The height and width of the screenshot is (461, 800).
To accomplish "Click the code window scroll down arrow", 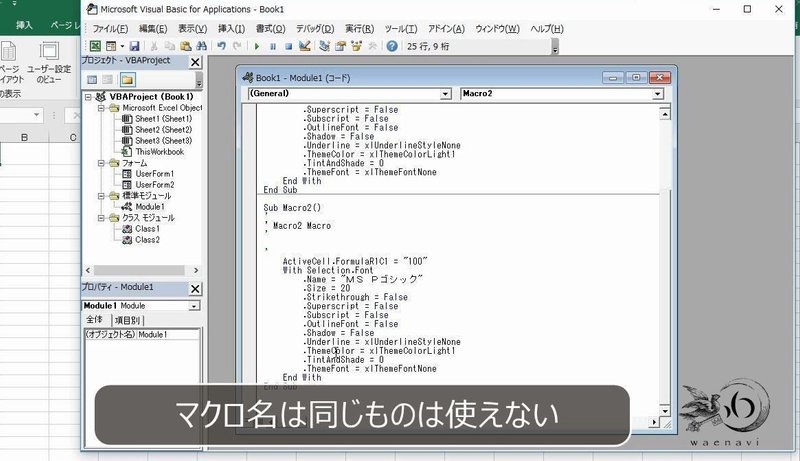I will point(664,411).
